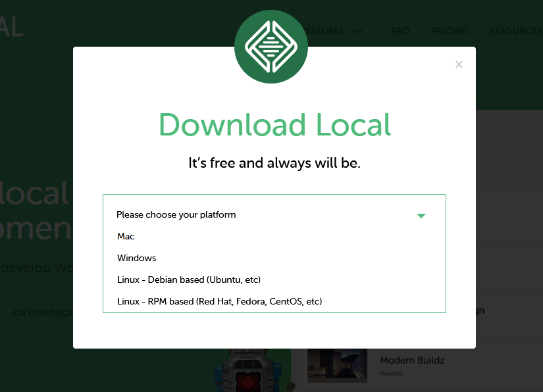Click the 'It's free and always will be' text
The height and width of the screenshot is (392, 543).
274,163
